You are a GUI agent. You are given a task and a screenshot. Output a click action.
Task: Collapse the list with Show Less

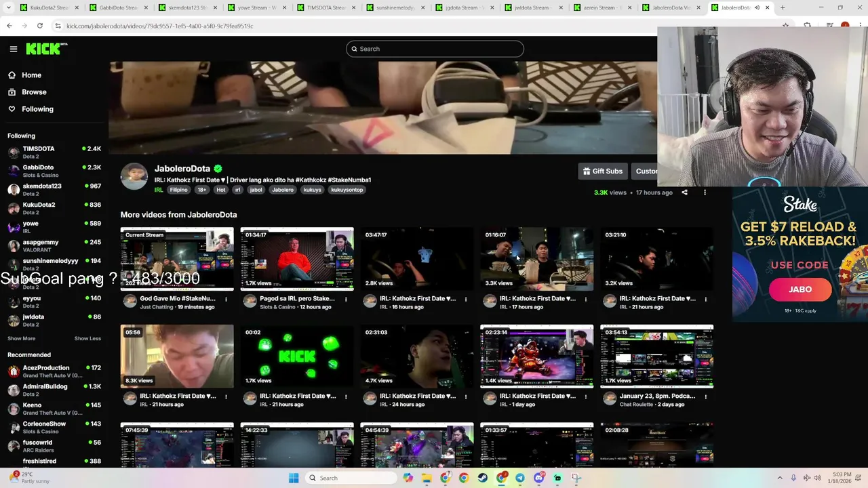[x=87, y=338]
